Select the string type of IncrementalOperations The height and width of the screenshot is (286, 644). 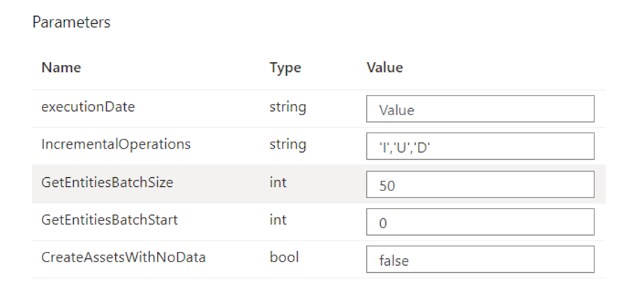[x=287, y=145]
